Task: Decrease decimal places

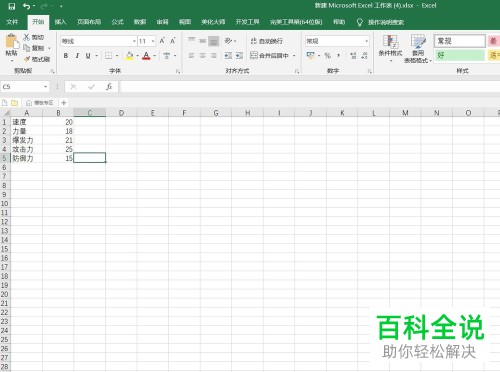Action: [364, 56]
